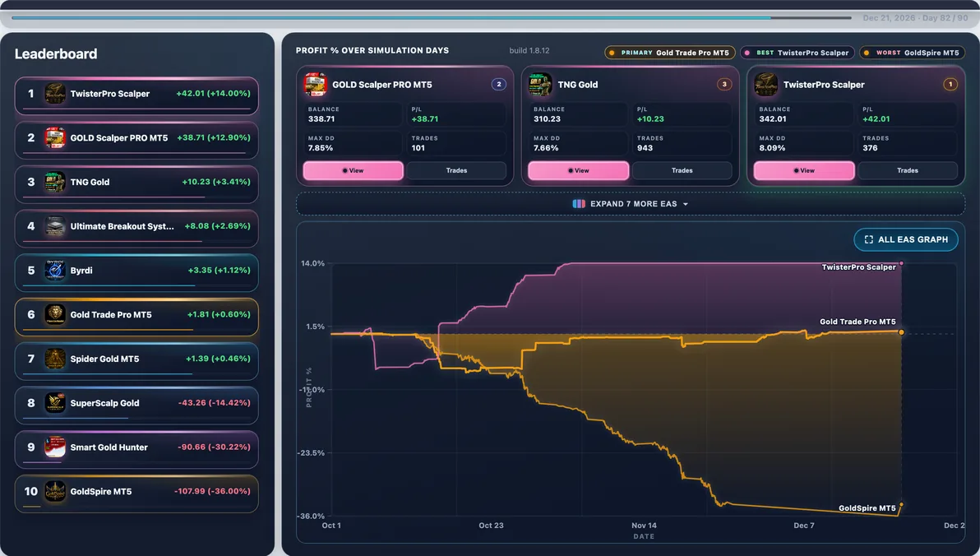Click the WORST GoldSpire MT5 chip
Screen dimensions: 980x556
(x=912, y=53)
